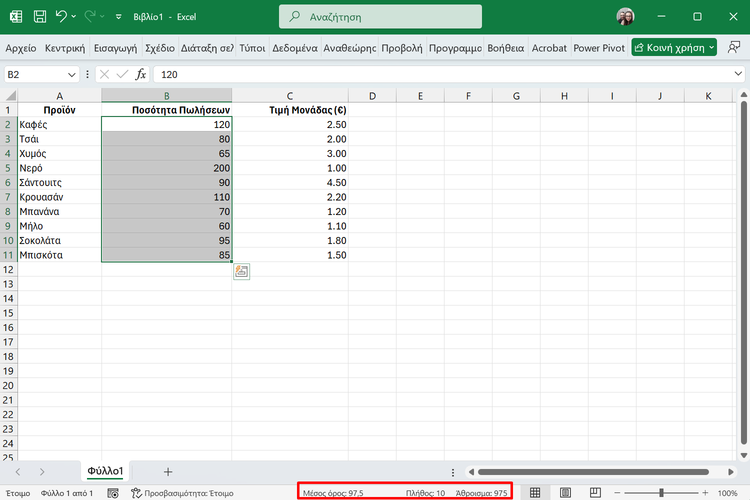Open the Δεδομένα ribbon tab
750x500 pixels.
pos(294,47)
